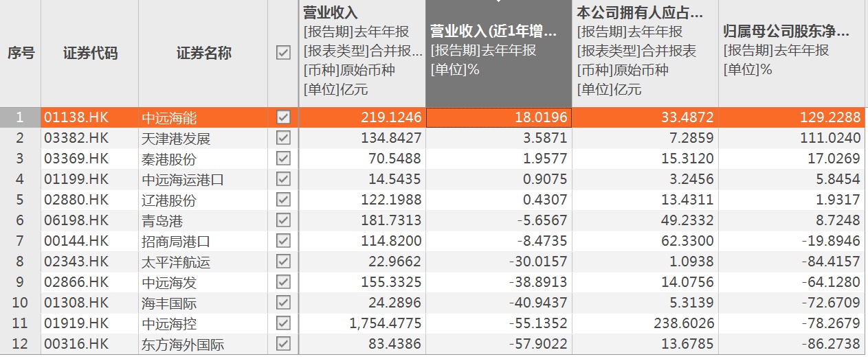The height and width of the screenshot is (359, 868).
Task: Select row number 7
Action: click(x=21, y=241)
